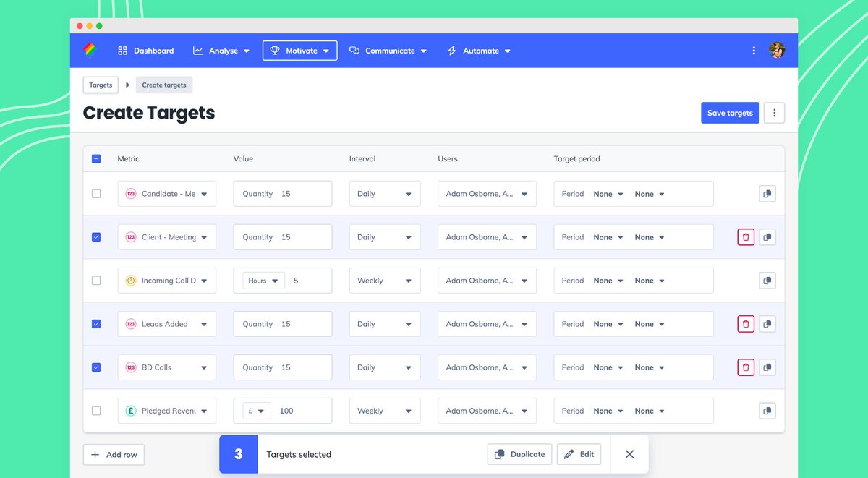Open second Period None dropdown in BD Calls row
Viewport: 868px width, 478px height.
coord(650,367)
